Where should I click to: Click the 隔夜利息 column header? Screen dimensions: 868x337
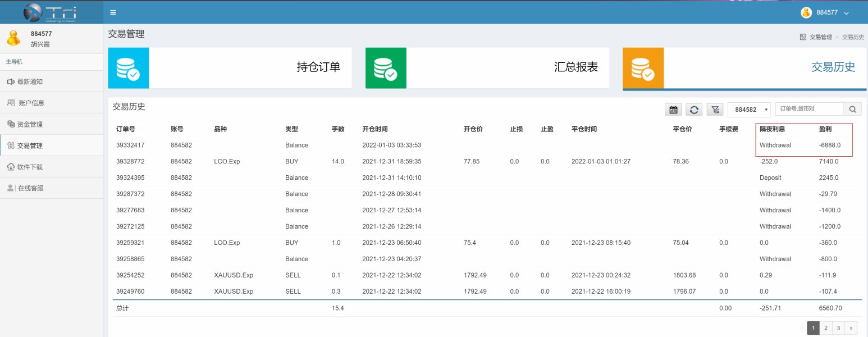773,129
